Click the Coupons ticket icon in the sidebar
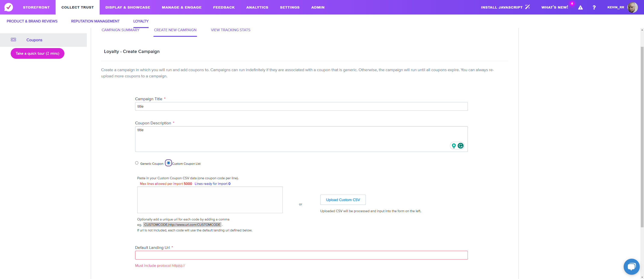 point(13,40)
